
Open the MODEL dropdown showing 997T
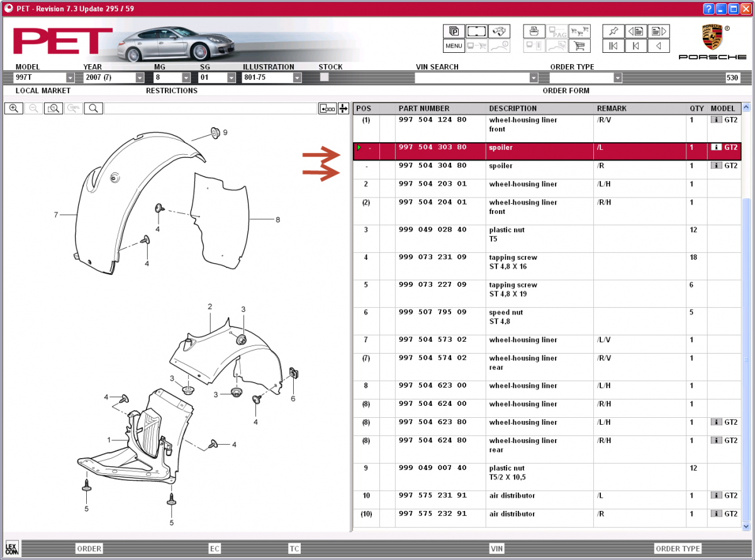pyautogui.click(x=70, y=78)
